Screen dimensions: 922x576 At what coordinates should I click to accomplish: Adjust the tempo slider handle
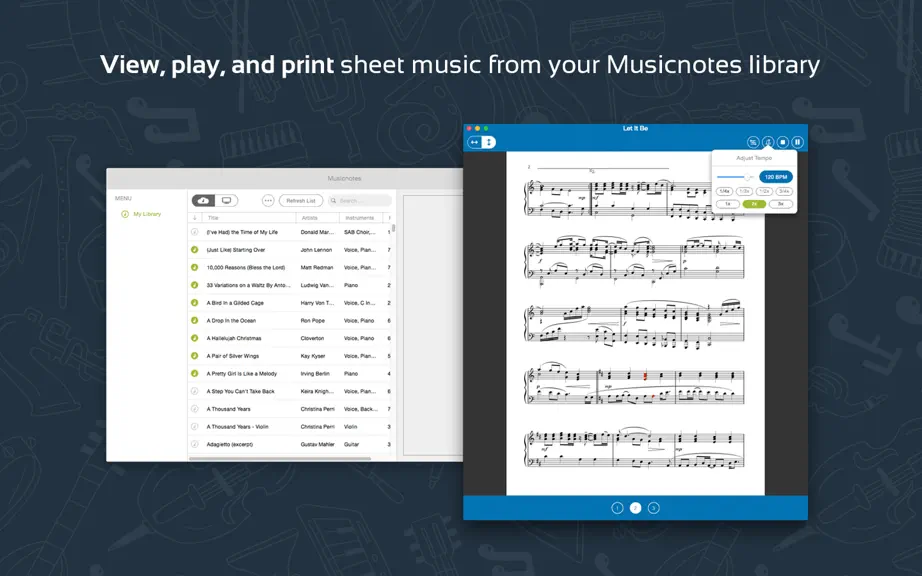(747, 177)
